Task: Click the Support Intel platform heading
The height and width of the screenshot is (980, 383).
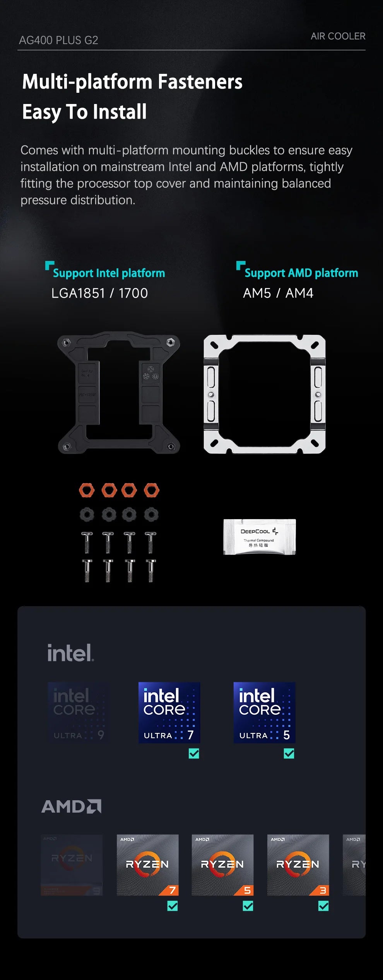Action: point(109,273)
